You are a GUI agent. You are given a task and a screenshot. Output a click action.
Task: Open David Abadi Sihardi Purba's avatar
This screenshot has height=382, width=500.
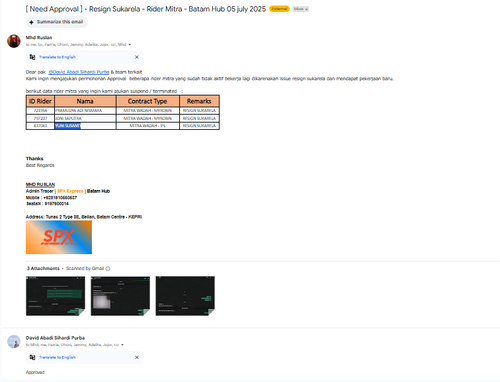(x=14, y=342)
